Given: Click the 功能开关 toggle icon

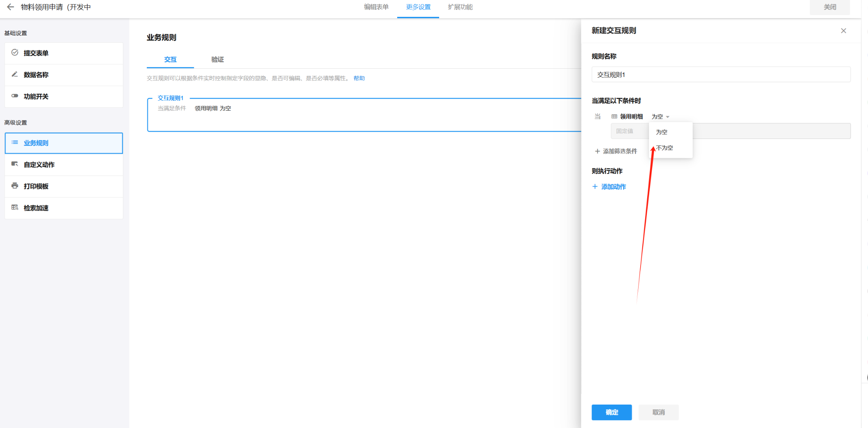Looking at the screenshot, I should 15,96.
